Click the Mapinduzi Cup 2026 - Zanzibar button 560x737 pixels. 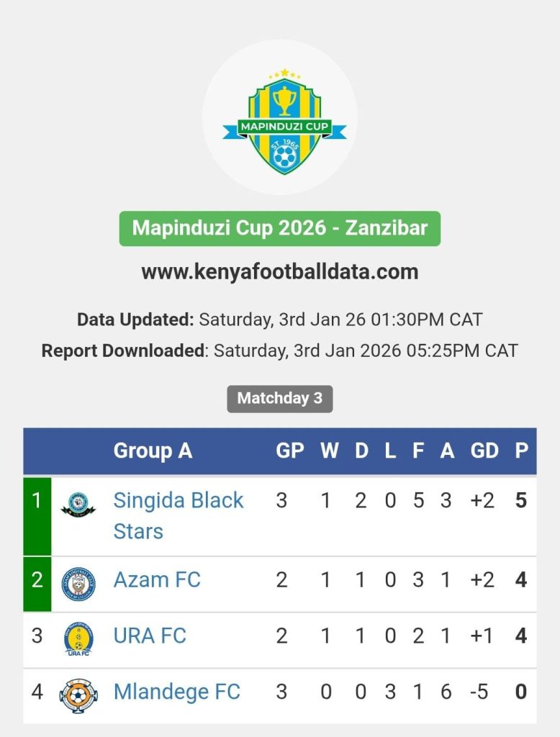(279, 229)
